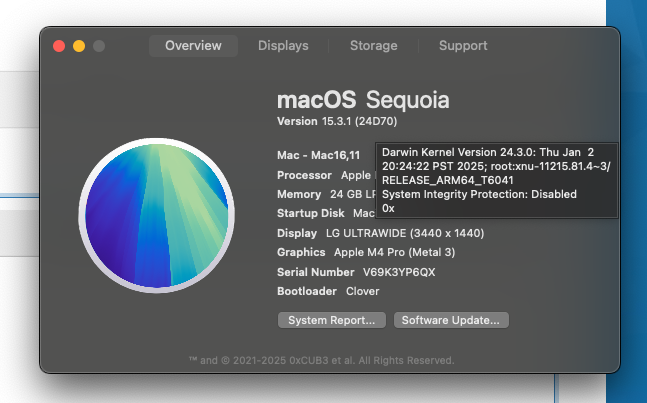Click the Memory 24 GB row
647x403 pixels.
pos(326,194)
